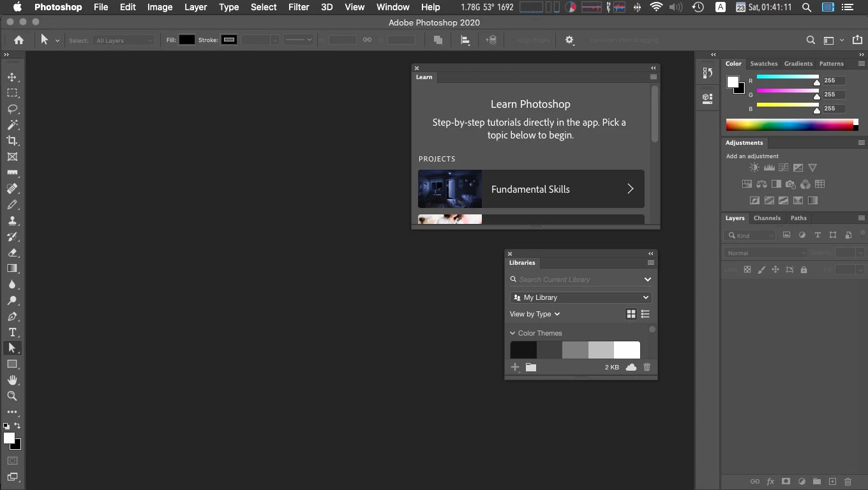The width and height of the screenshot is (868, 490).
Task: Select the Brush tool
Action: tap(12, 205)
